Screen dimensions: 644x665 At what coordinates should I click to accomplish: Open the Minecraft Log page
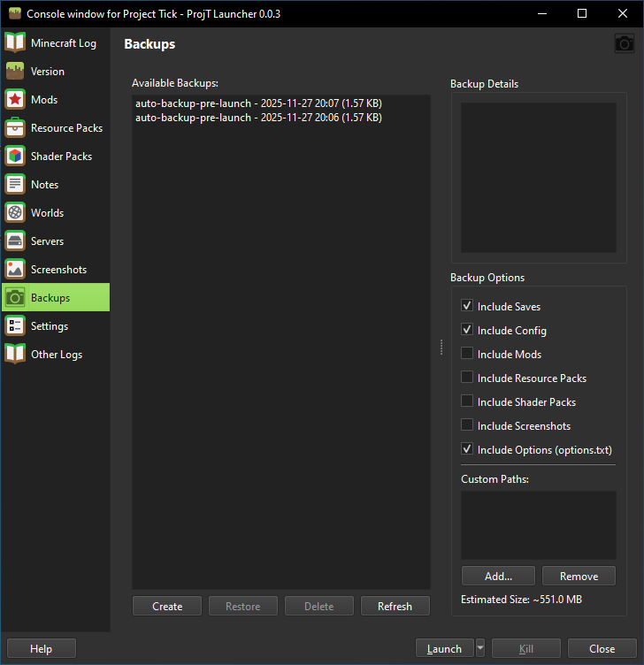tap(56, 42)
